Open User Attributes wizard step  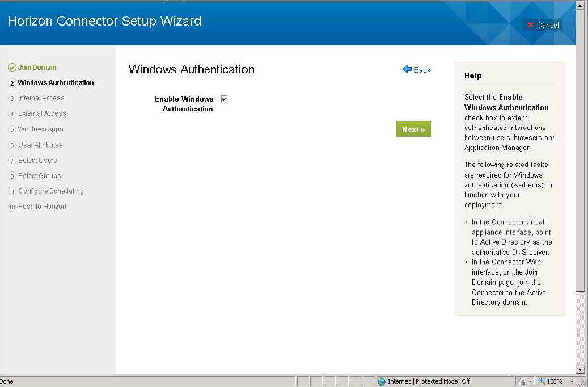tap(40, 145)
